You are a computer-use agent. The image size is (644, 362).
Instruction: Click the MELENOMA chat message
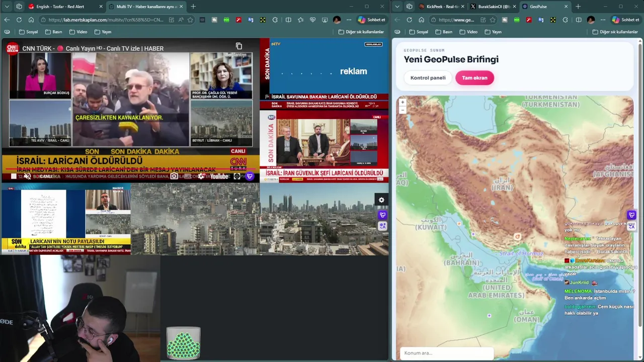[599, 294]
